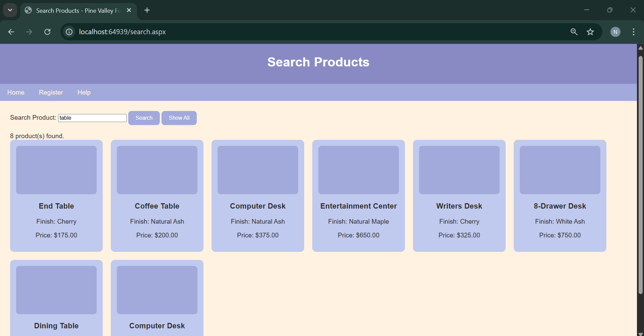
Task: Click inside the Search Product input field
Action: coord(92,118)
